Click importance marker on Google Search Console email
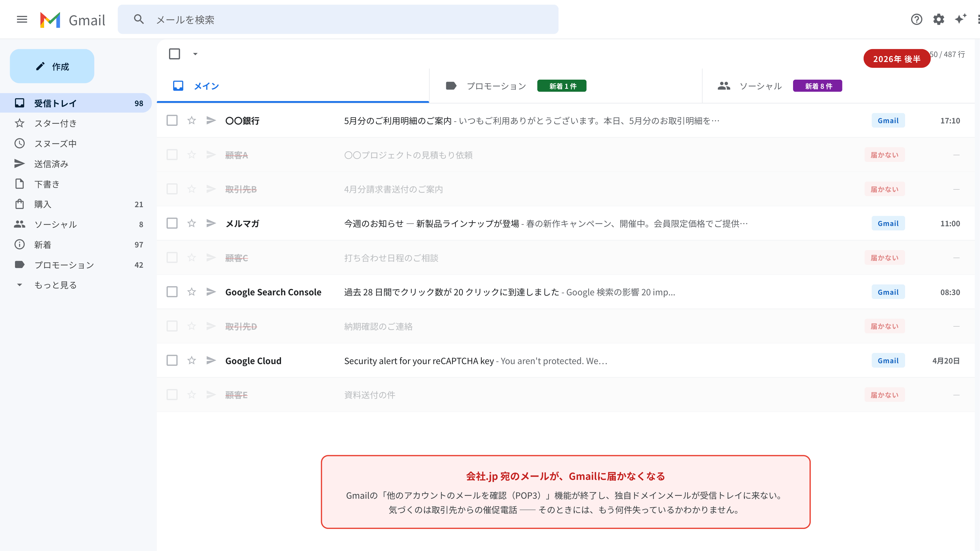The width and height of the screenshot is (980, 551). (x=211, y=292)
